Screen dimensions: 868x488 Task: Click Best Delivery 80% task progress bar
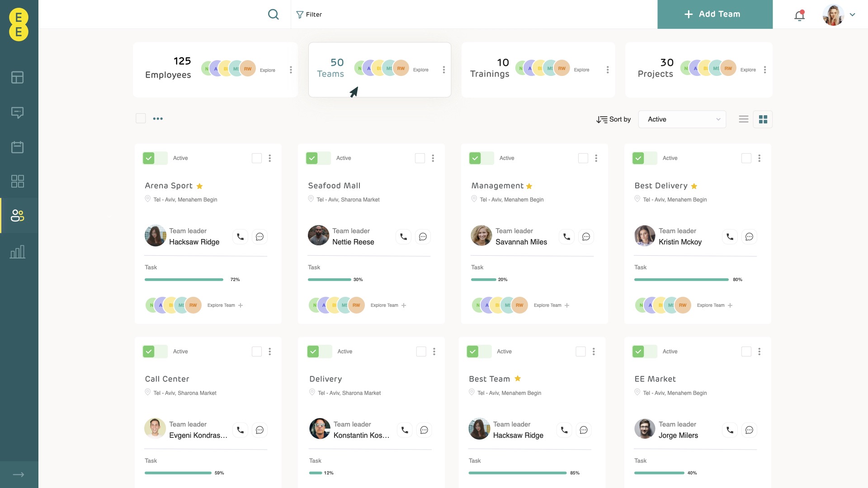tap(681, 280)
